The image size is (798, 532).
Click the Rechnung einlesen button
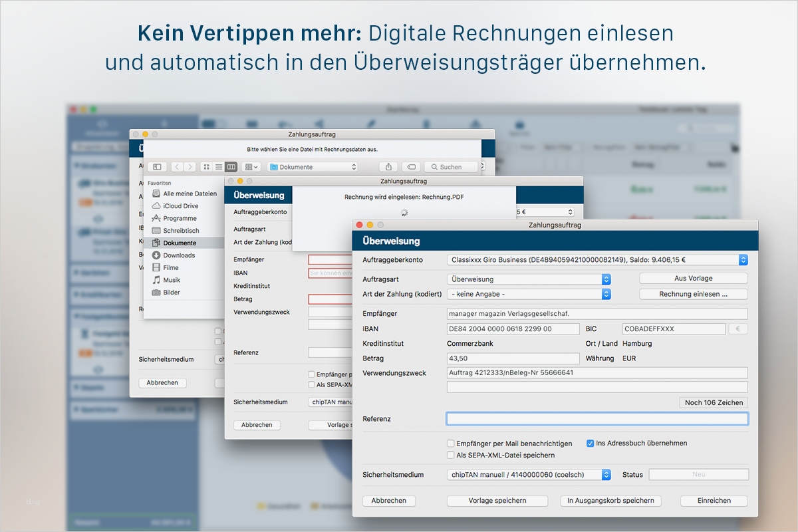coord(694,294)
